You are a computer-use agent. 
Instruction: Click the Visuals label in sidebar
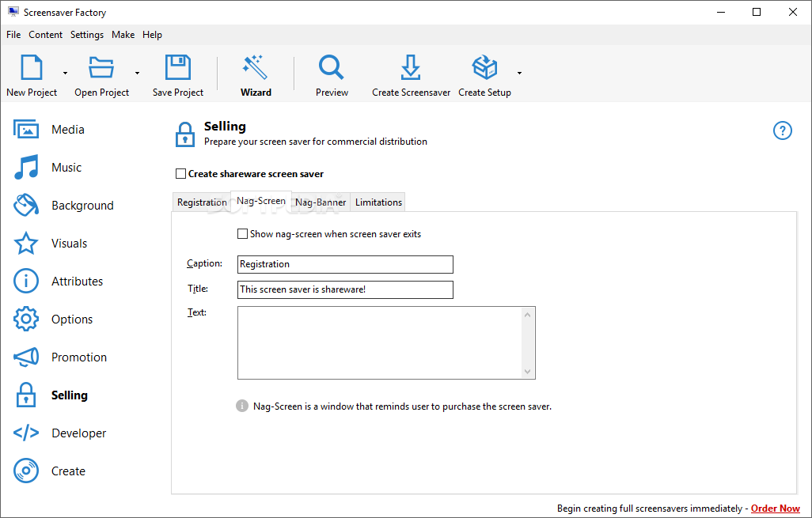coord(70,244)
